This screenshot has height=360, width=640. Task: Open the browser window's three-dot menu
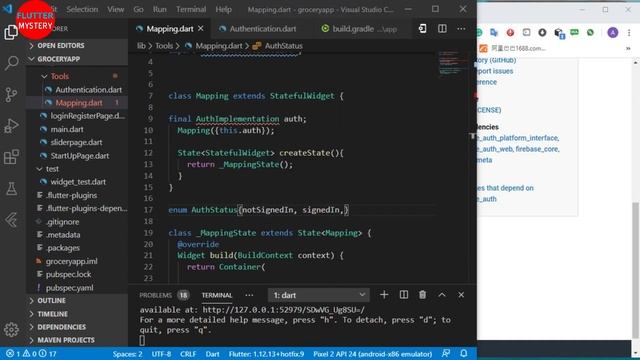pyautogui.click(x=629, y=33)
